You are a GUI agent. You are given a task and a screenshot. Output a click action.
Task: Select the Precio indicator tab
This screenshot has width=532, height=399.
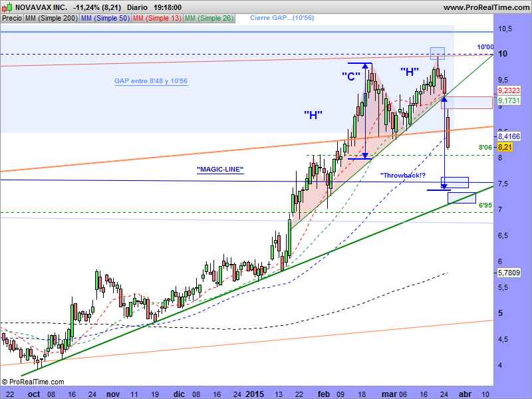click(12, 18)
